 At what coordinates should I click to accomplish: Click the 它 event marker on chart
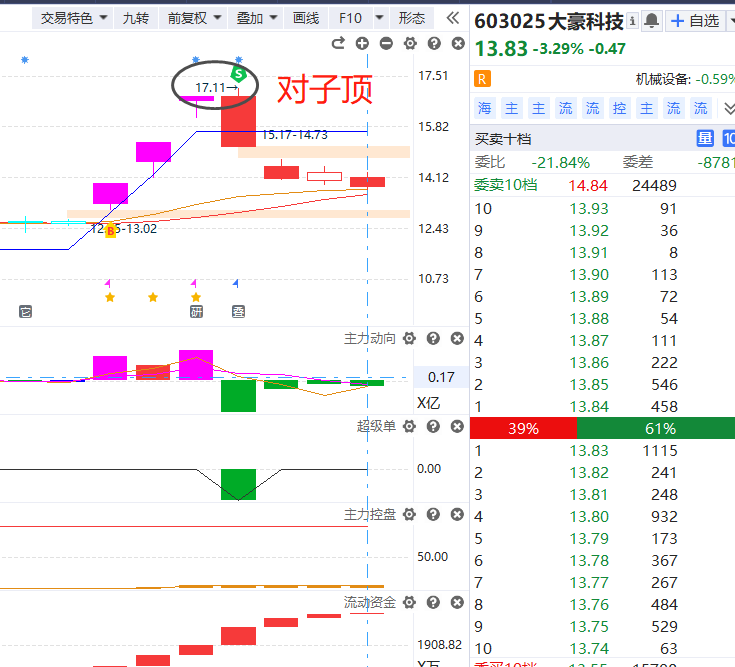[x=25, y=312]
